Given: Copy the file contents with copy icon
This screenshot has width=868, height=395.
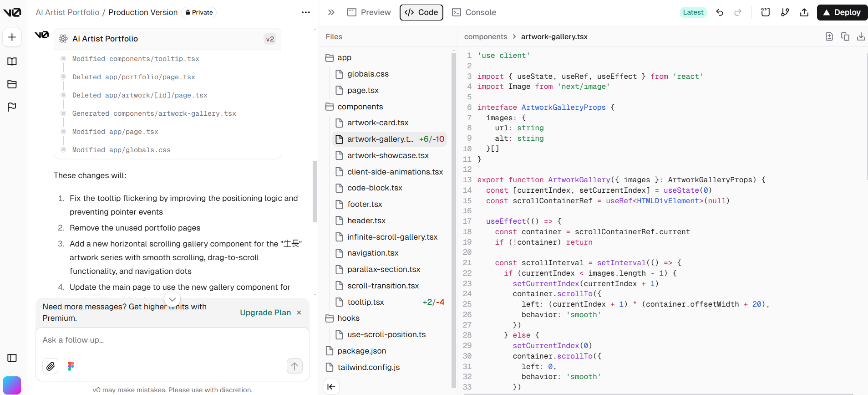Looking at the screenshot, I should pos(845,36).
